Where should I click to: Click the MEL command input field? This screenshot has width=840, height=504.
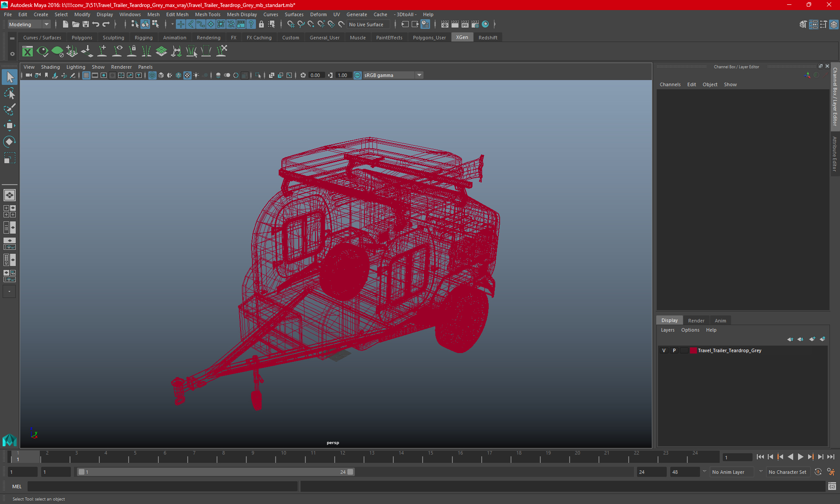[x=162, y=486]
